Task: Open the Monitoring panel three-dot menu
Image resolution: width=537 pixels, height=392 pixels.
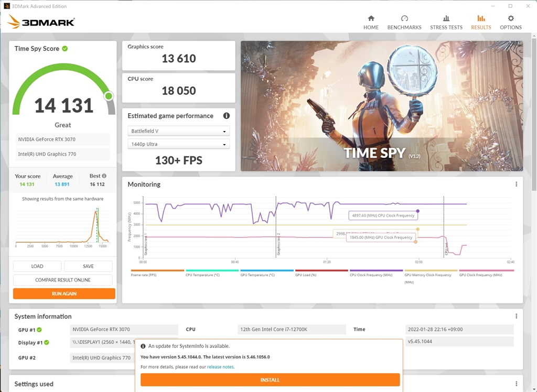Action: coord(516,184)
